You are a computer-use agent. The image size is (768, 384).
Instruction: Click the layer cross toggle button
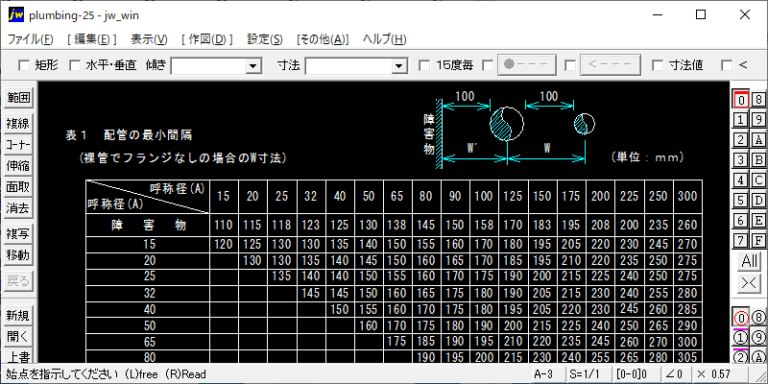click(x=749, y=283)
